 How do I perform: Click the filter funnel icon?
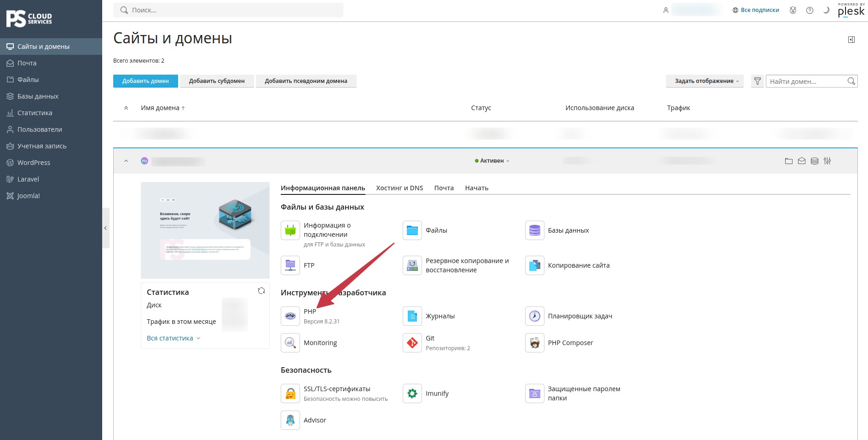click(758, 81)
